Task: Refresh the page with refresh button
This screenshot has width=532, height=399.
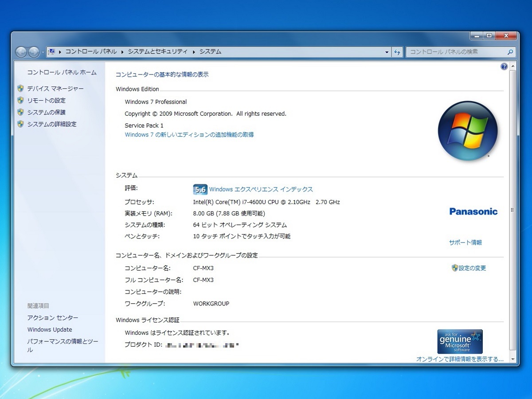Action: click(397, 52)
